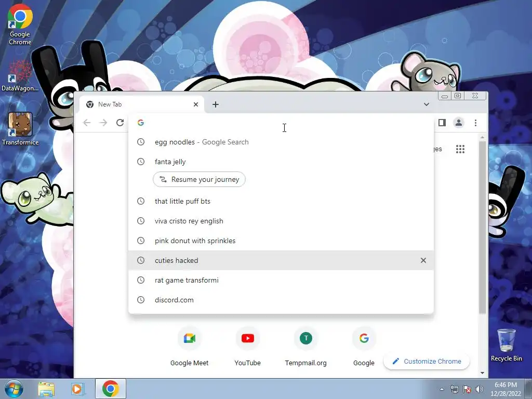Pick 'pink donut with sprinkles' suggestion
Image resolution: width=532 pixels, height=399 pixels.
tap(281, 241)
